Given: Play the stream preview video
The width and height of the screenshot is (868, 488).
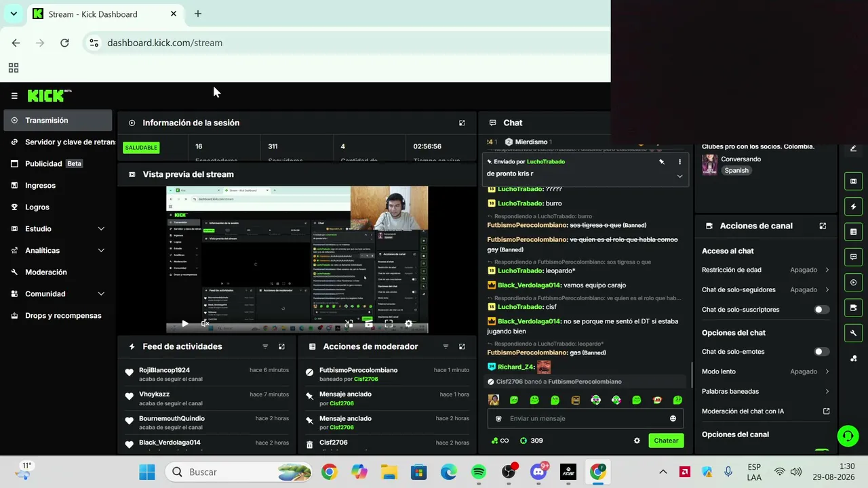Looking at the screenshot, I should (185, 324).
